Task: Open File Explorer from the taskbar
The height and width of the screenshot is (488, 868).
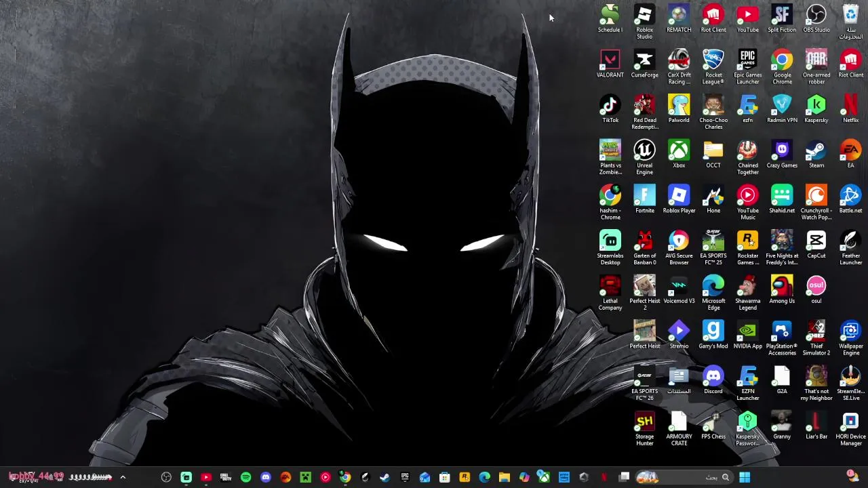Action: tap(505, 477)
